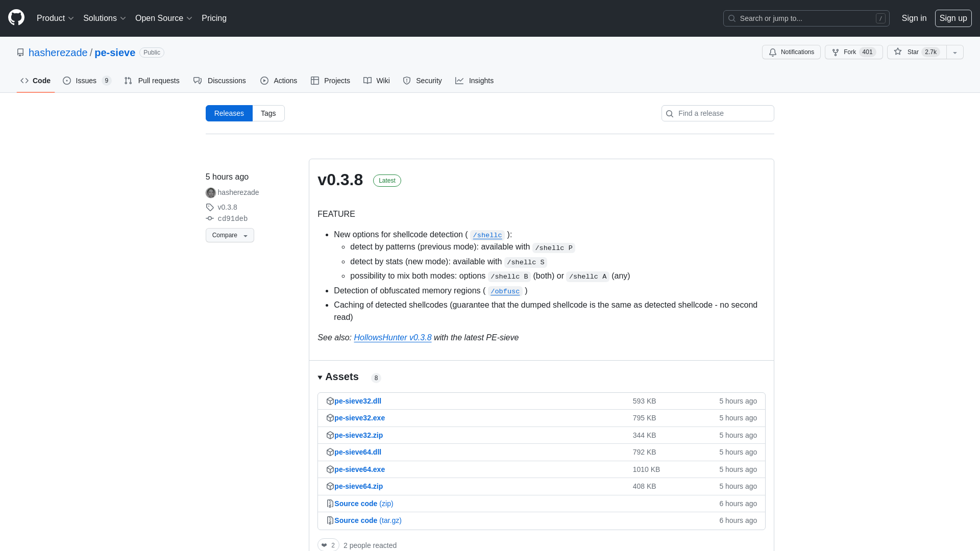
Task: Switch to the Tags view
Action: coord(268,113)
